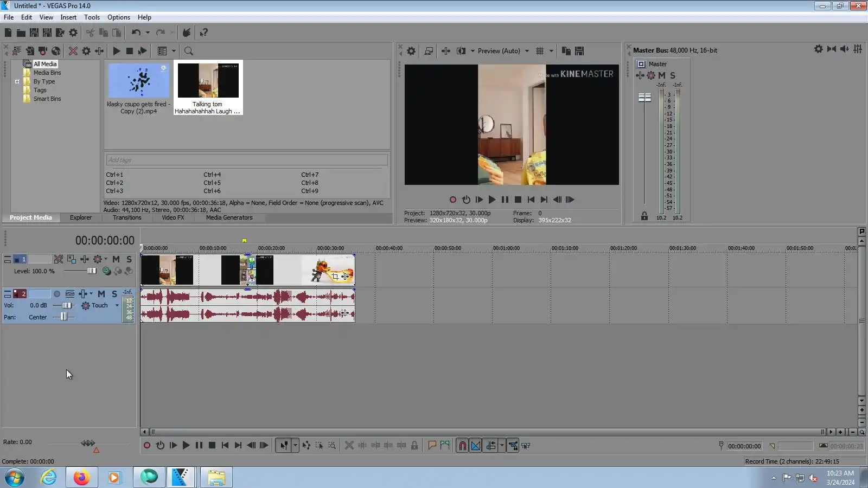Image resolution: width=868 pixels, height=488 pixels.
Task: Switch to the Transitions tab
Action: (127, 218)
